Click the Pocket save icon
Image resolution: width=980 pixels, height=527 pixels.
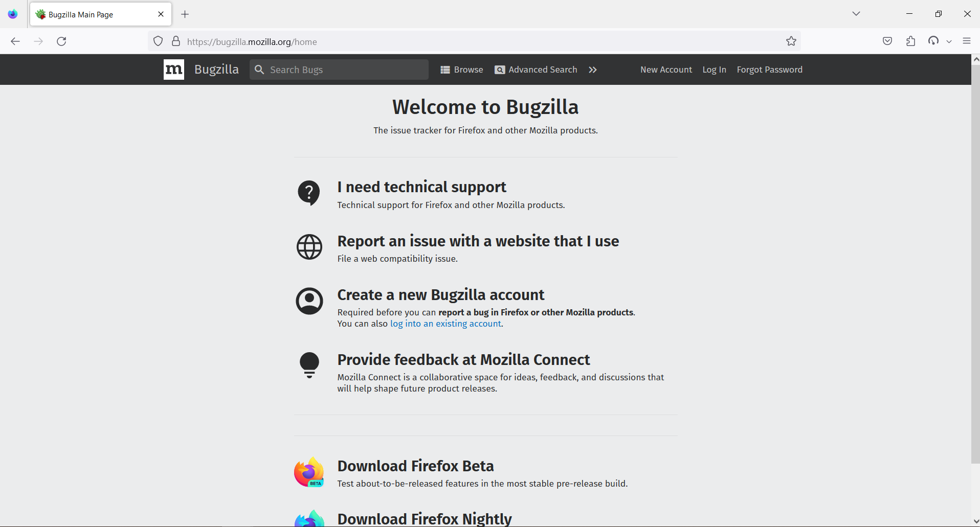pyautogui.click(x=887, y=41)
